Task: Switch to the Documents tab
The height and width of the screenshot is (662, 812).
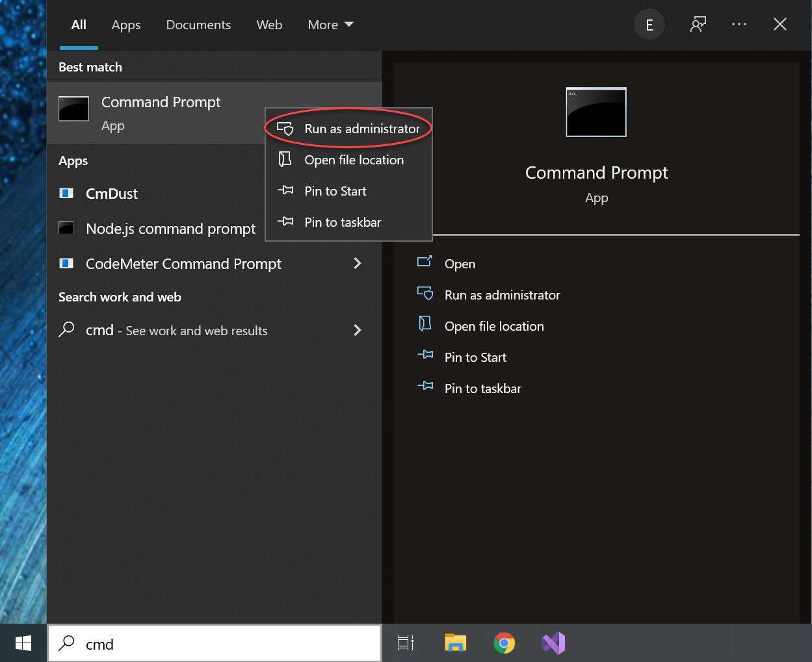Action: (198, 25)
